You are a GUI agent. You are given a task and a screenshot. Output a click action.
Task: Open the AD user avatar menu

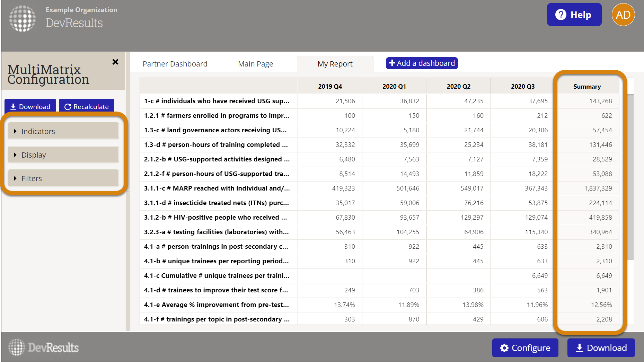pos(623,15)
